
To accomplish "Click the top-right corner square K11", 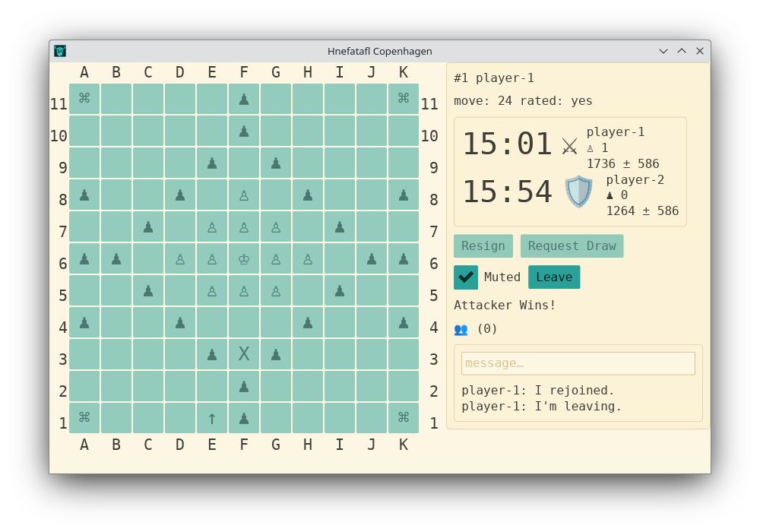I will tap(404, 100).
